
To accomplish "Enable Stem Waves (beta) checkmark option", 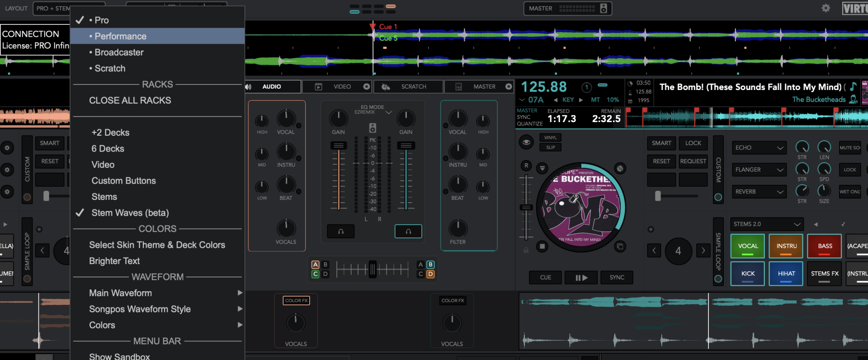I will pyautogui.click(x=130, y=213).
